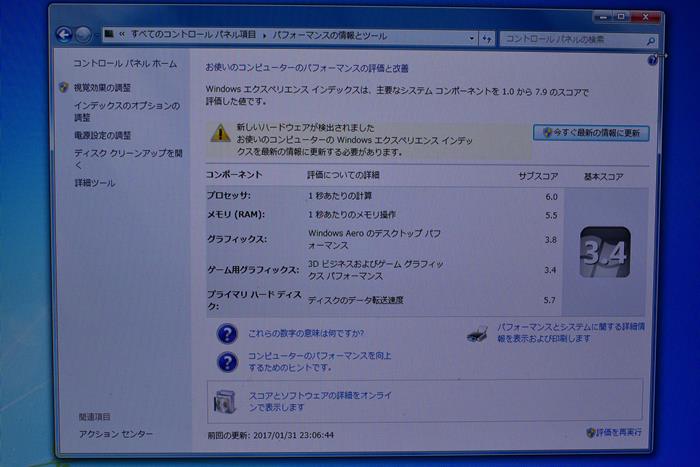The image size is (700, 467).
Task: Click 評価を再実行 link
Action: click(x=614, y=432)
